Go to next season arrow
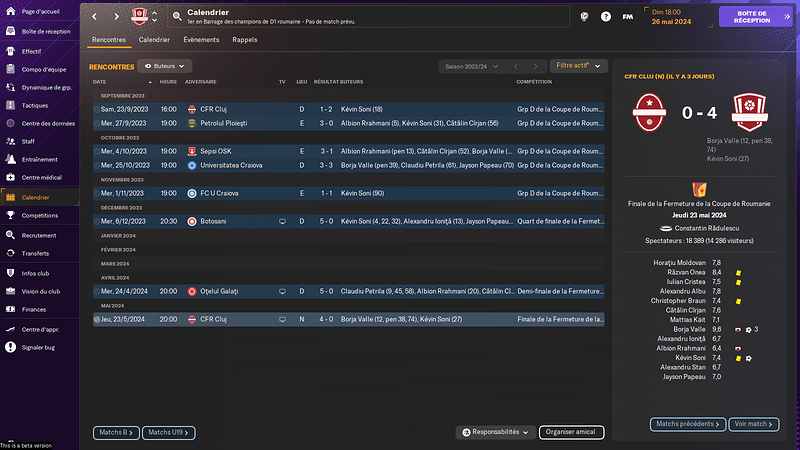Viewport: 800px width, 450px height. coord(535,66)
